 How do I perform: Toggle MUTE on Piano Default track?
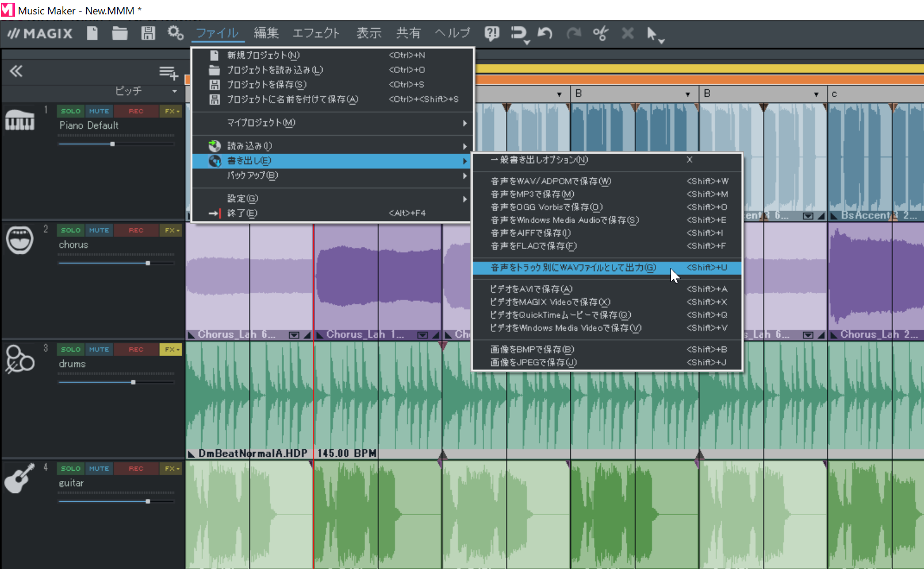click(x=99, y=111)
